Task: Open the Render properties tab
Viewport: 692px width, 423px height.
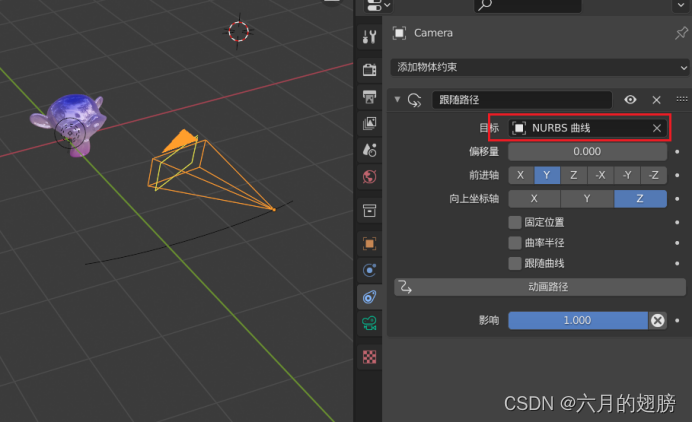Action: (x=369, y=70)
